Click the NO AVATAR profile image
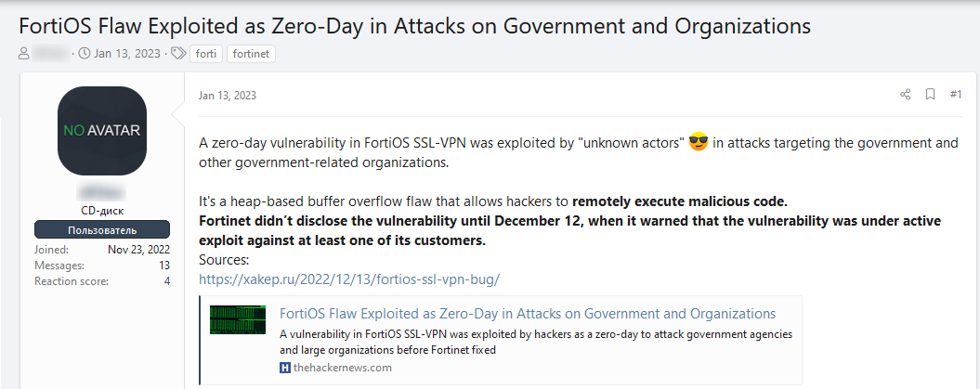The image size is (980, 389). pos(102,131)
